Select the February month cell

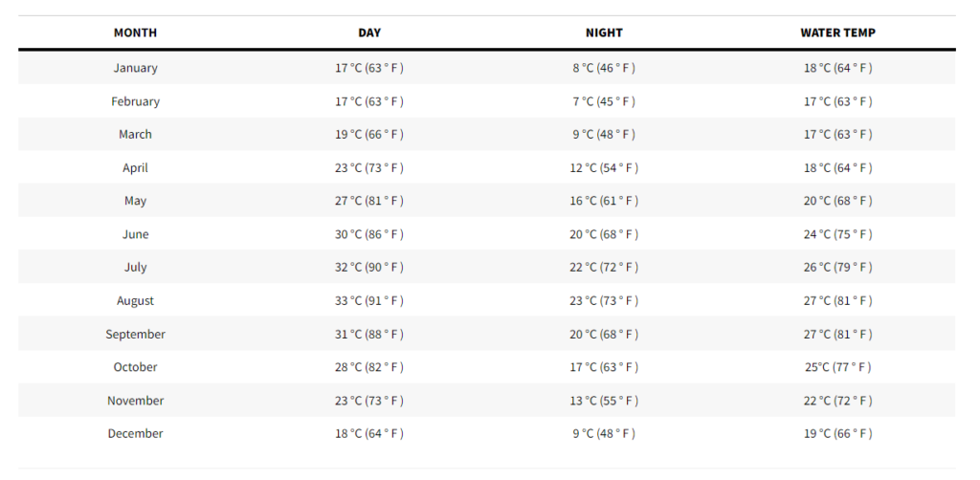(135, 101)
